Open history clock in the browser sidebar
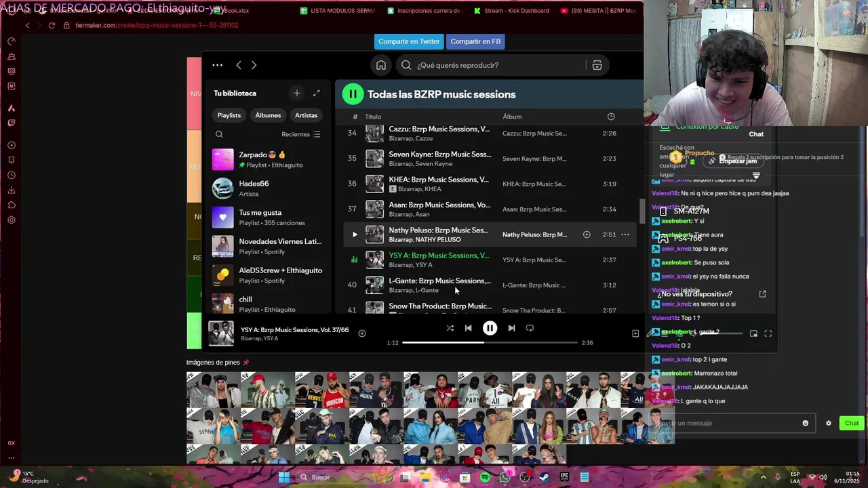Image resolution: width=868 pixels, height=488 pixels. (x=12, y=175)
